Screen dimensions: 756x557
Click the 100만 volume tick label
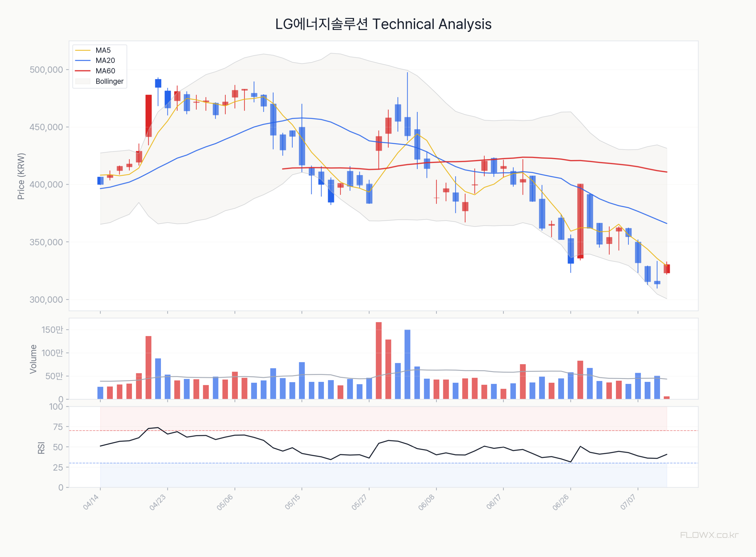pyautogui.click(x=52, y=353)
